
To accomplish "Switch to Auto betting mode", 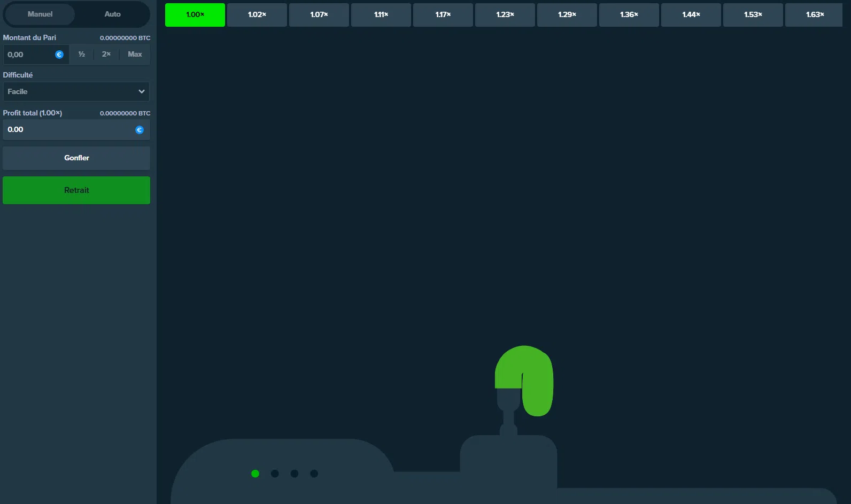I will tap(112, 14).
